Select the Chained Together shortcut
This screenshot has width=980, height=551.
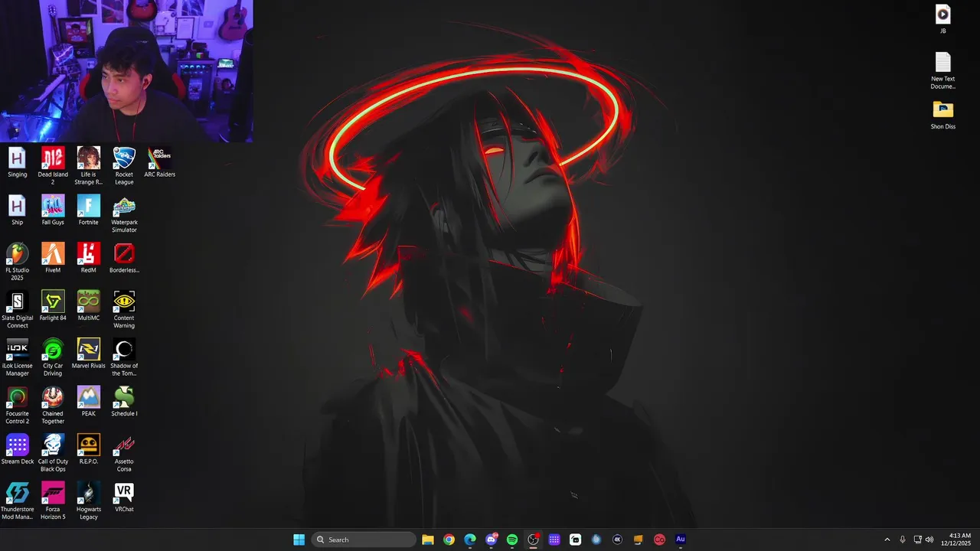(53, 406)
